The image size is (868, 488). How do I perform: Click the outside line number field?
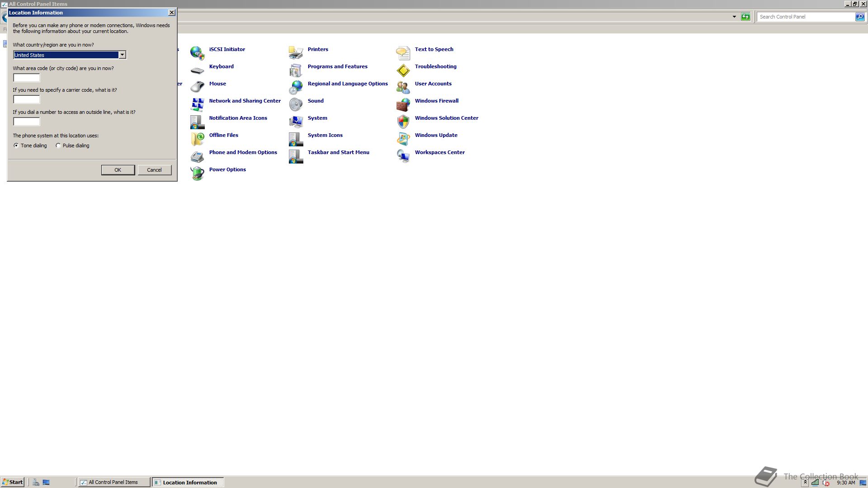pos(27,122)
